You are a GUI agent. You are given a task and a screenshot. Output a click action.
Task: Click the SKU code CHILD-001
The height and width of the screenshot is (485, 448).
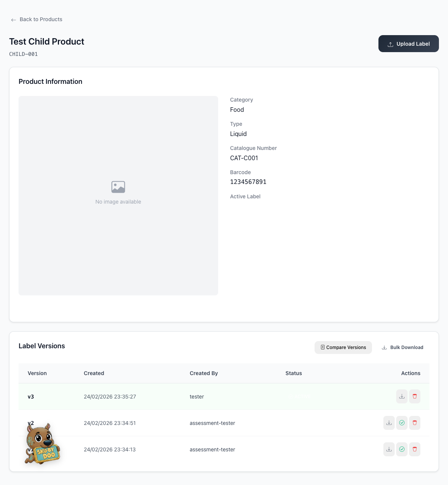click(23, 54)
